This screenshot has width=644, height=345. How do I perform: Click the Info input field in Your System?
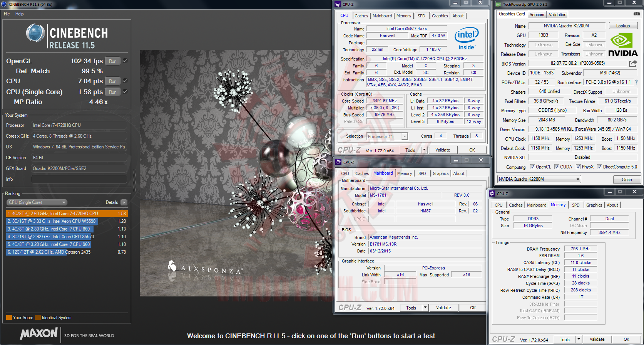coord(79,179)
